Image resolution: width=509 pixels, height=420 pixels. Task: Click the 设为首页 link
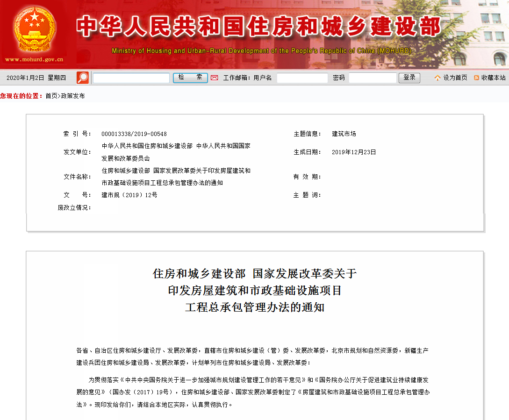(455, 78)
